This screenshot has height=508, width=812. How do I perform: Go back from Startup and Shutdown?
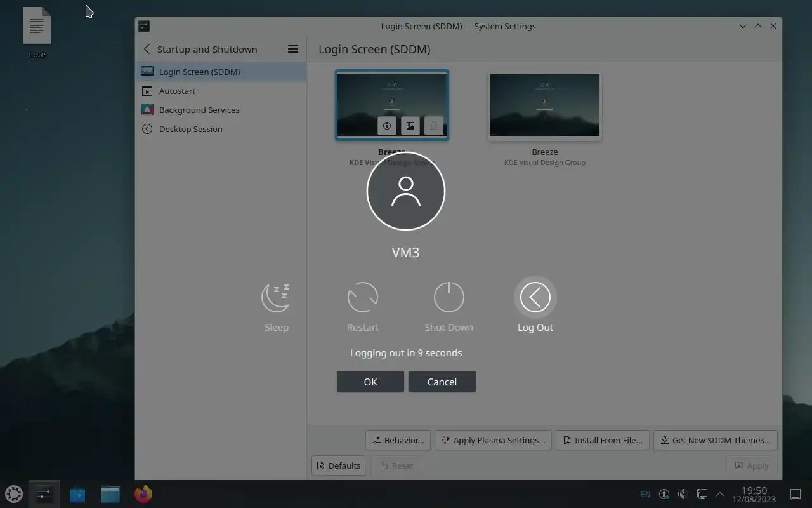point(147,49)
